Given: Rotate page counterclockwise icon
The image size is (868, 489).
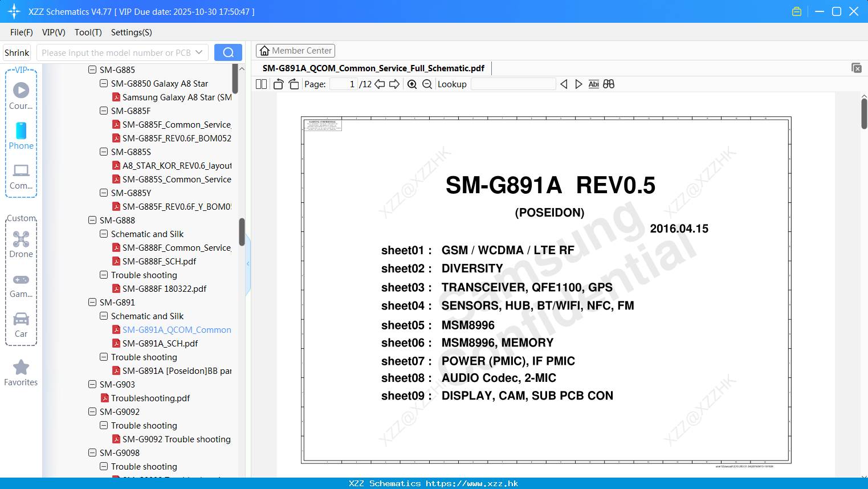Looking at the screenshot, I should coord(278,84).
